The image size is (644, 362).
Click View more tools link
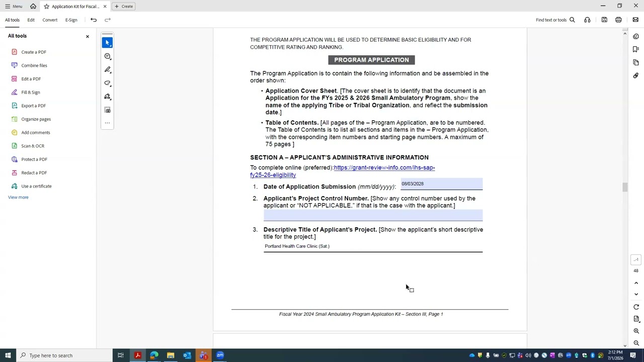(x=18, y=197)
